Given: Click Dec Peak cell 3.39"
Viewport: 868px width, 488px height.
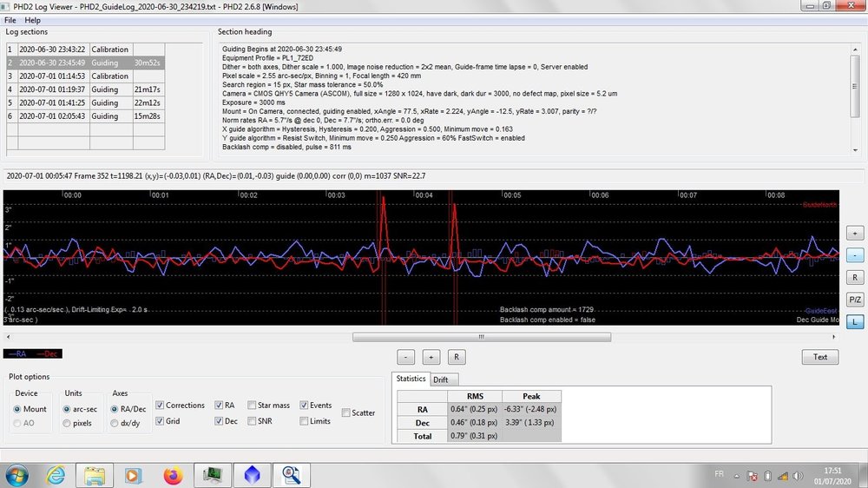Looking at the screenshot, I should (531, 423).
